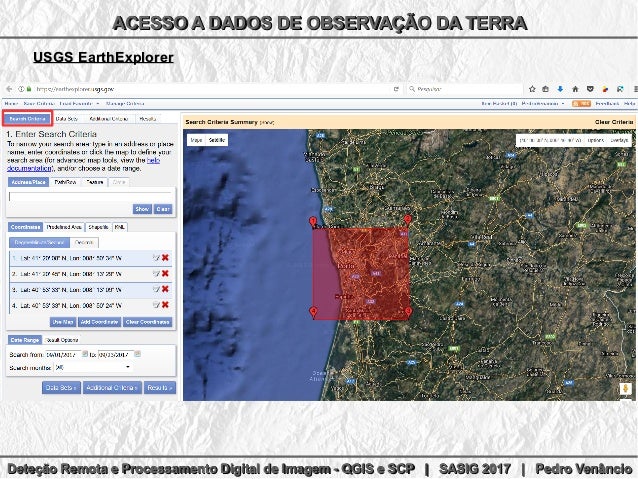Delete coordinate 1 with red X
The image size is (638, 479).
point(165,258)
